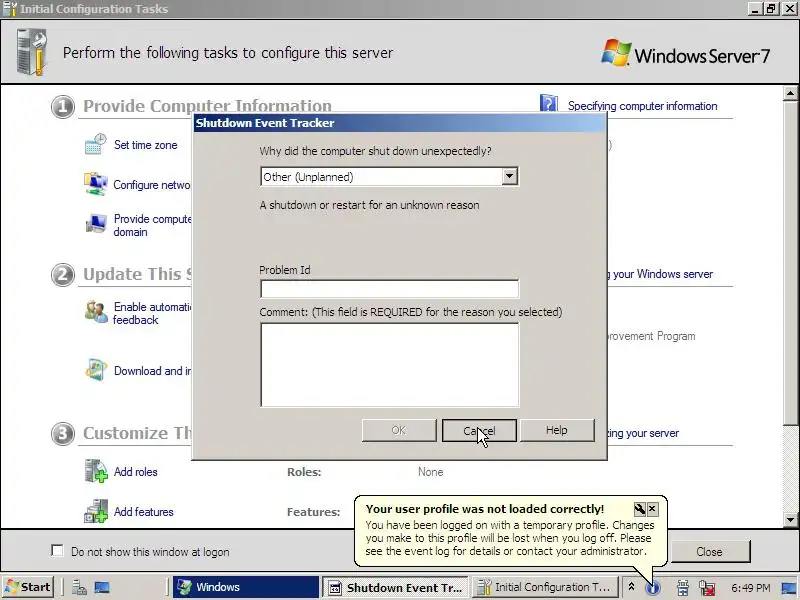Click the disabled OK button

point(399,430)
